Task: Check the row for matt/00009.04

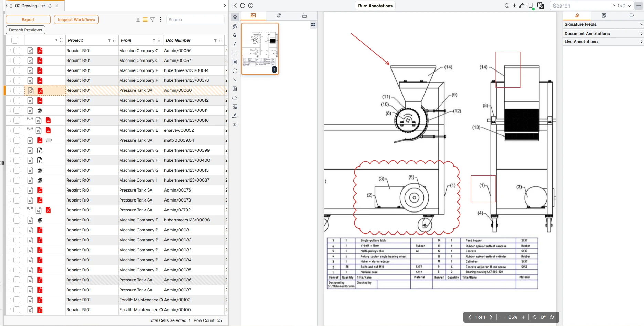Action: [17, 140]
